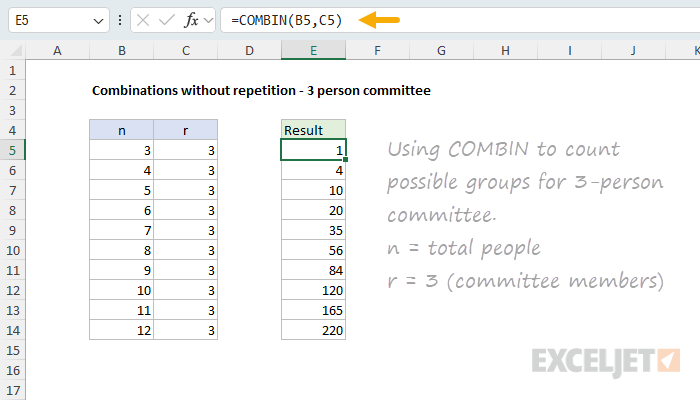Click the n cell with value 9

[121, 271]
